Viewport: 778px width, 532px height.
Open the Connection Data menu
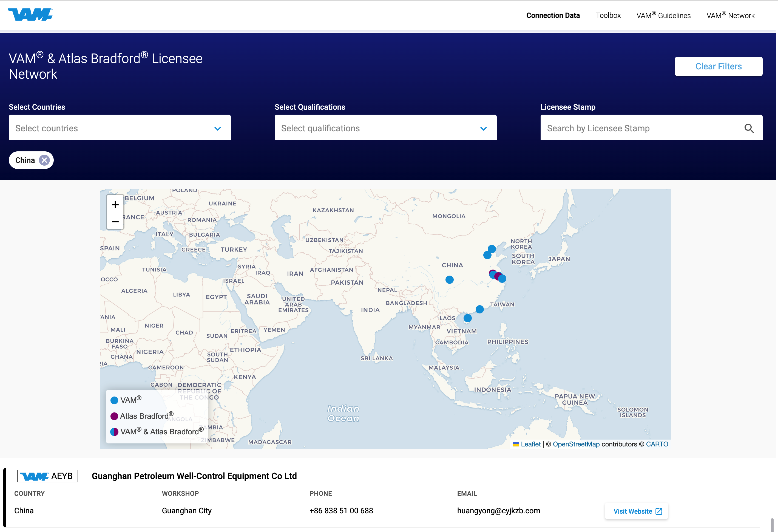click(553, 15)
